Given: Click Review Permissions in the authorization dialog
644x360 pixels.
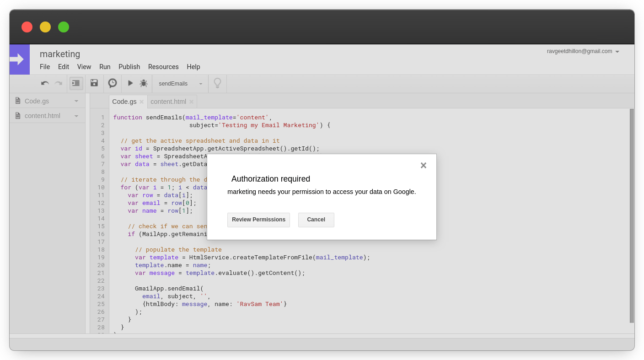Looking at the screenshot, I should 258,220.
